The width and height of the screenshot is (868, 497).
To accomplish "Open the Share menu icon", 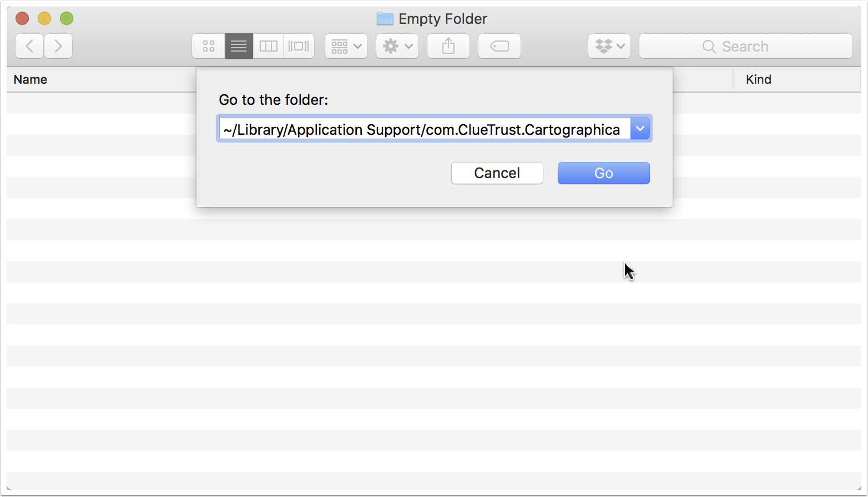I will (x=448, y=46).
